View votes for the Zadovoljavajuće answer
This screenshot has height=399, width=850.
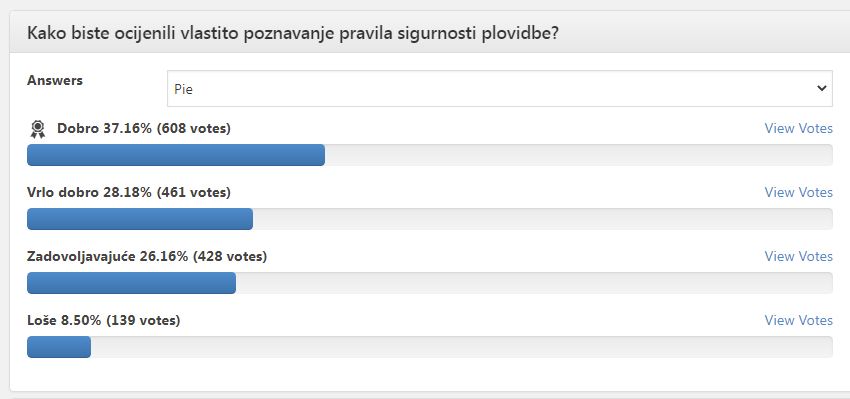[798, 256]
